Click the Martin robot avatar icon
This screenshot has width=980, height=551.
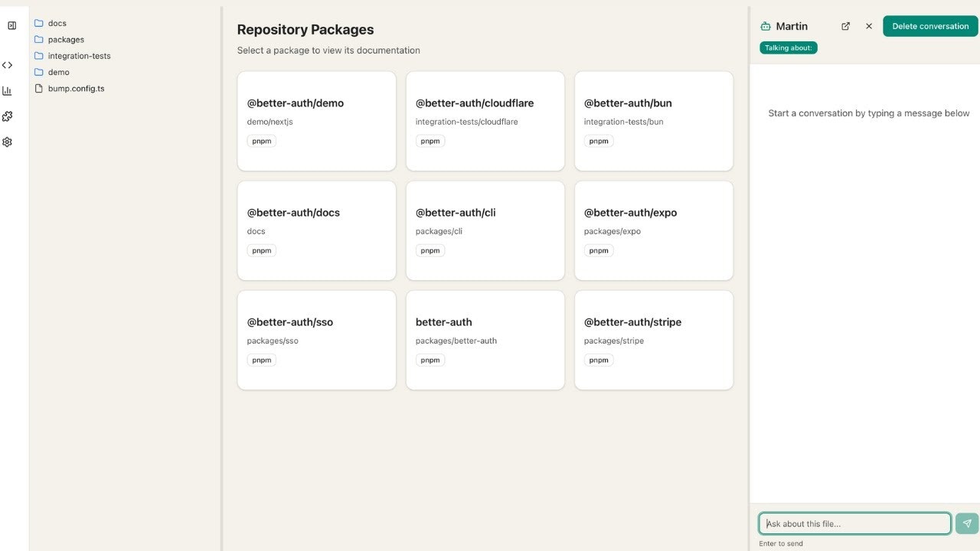point(765,27)
